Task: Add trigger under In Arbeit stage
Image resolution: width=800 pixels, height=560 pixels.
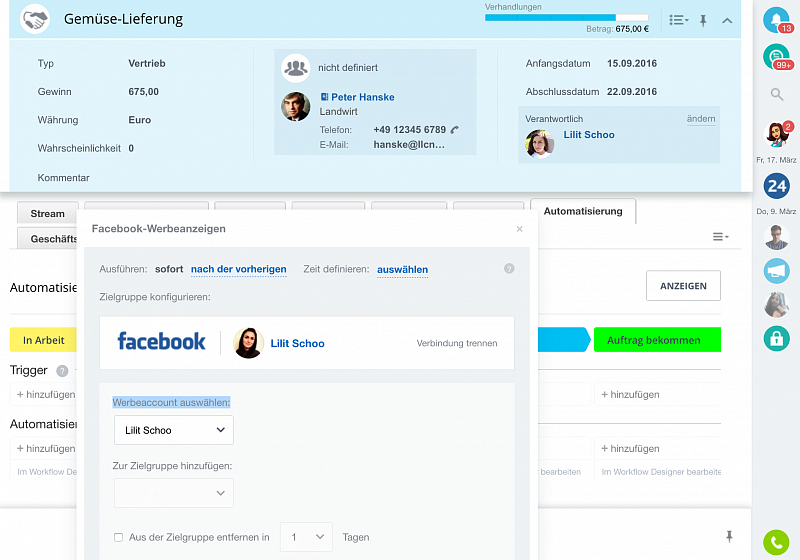Action: tap(46, 395)
